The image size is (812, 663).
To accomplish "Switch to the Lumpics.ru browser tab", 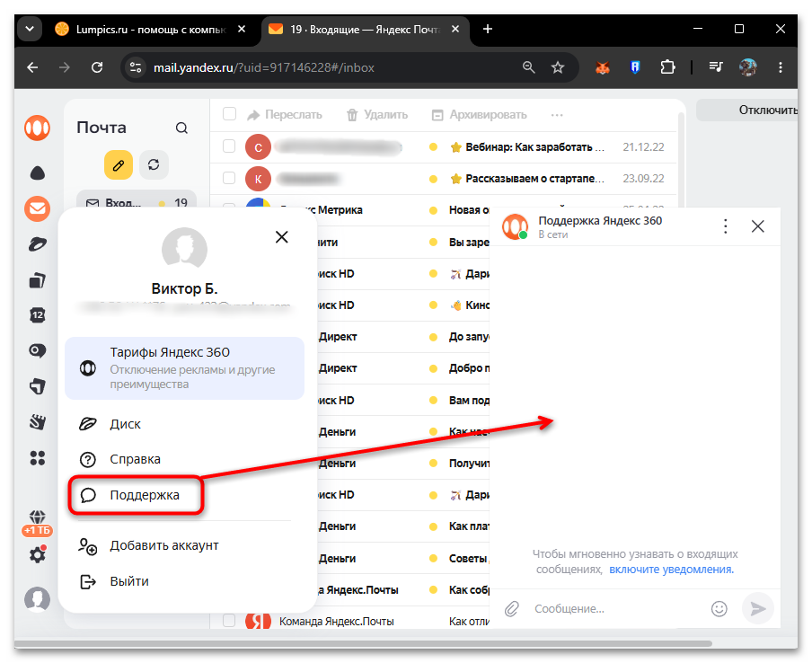I will (150, 30).
